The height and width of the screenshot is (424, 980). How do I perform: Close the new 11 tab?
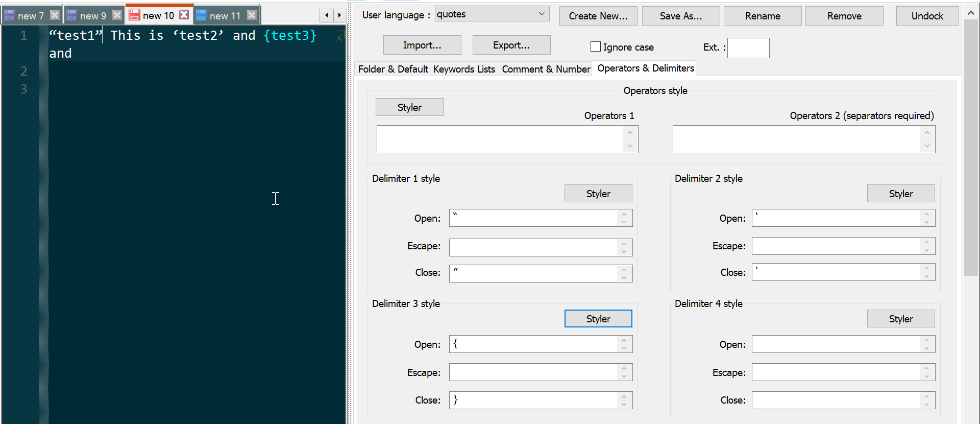point(252,15)
